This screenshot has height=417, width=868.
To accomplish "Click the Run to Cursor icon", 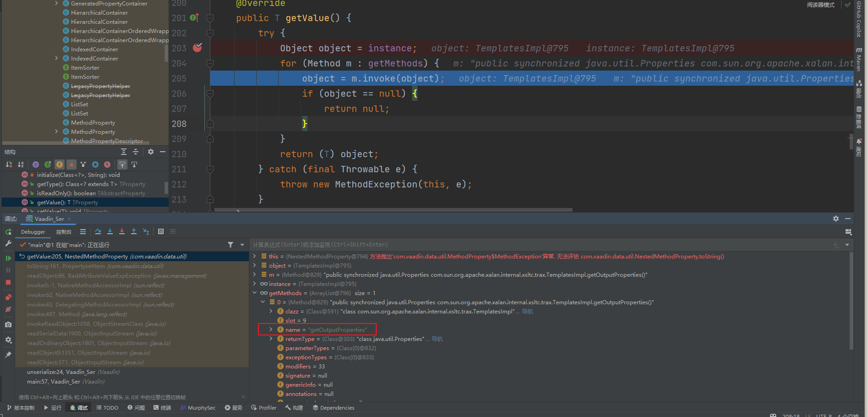I will coord(146,231).
